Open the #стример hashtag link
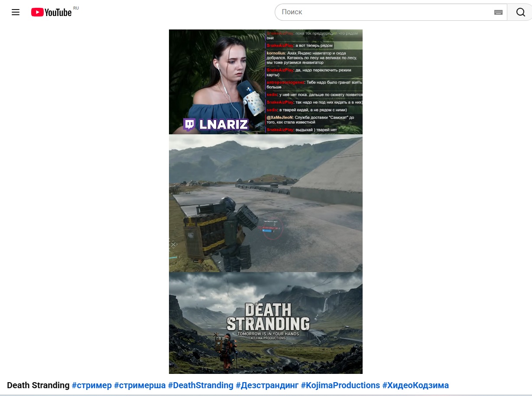This screenshot has width=532, height=396. [92, 385]
